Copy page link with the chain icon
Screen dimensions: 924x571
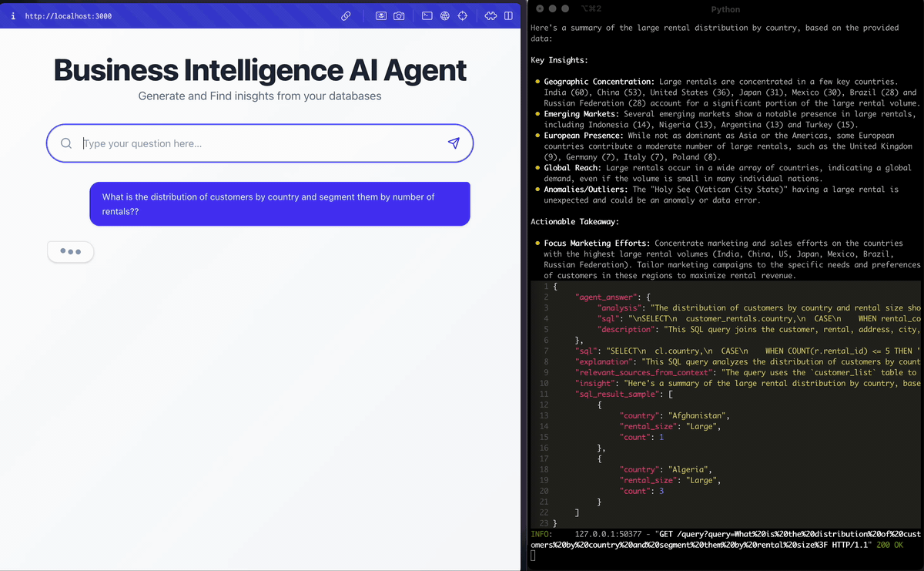[346, 15]
